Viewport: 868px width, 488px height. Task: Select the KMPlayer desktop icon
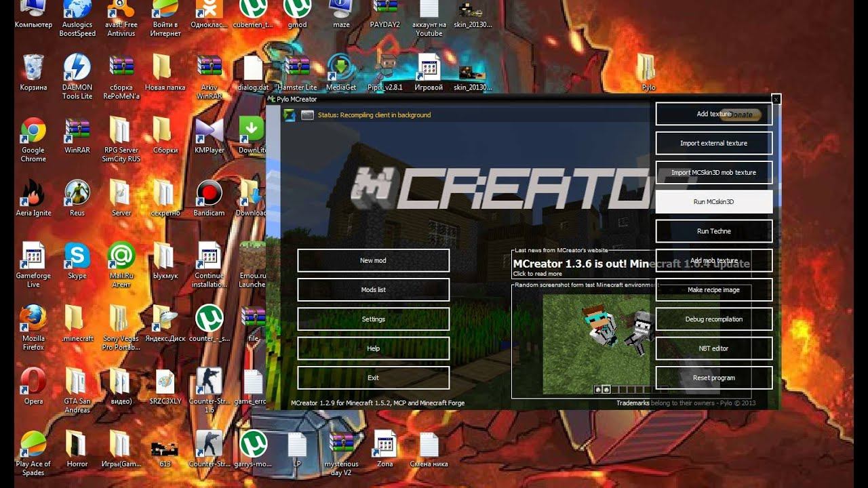pos(210,135)
